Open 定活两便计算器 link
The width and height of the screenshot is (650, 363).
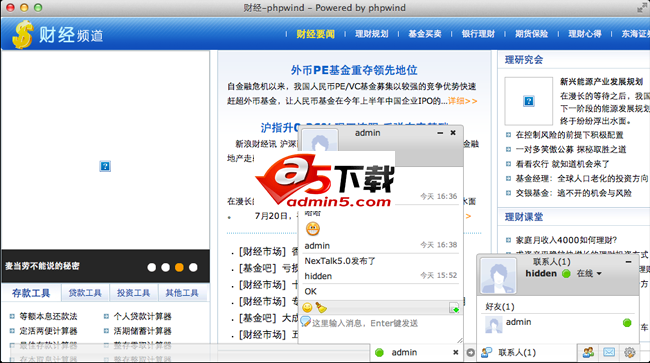49,331
